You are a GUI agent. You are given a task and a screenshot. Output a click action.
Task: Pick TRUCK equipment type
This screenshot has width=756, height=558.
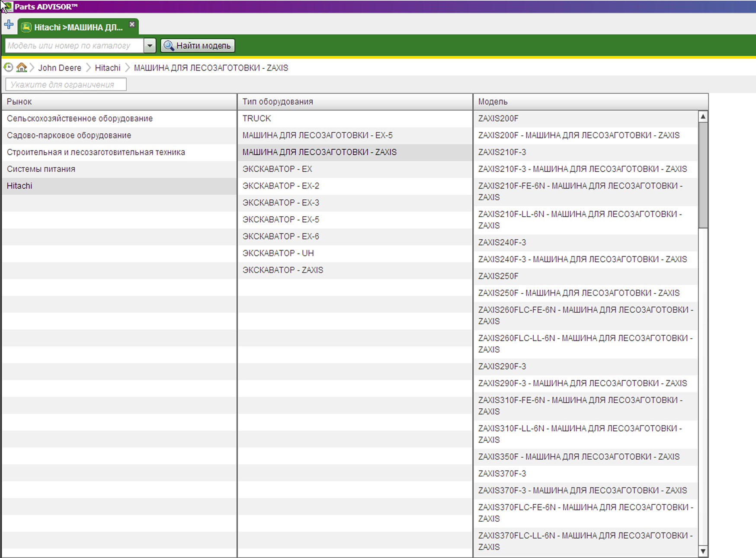[x=256, y=119]
